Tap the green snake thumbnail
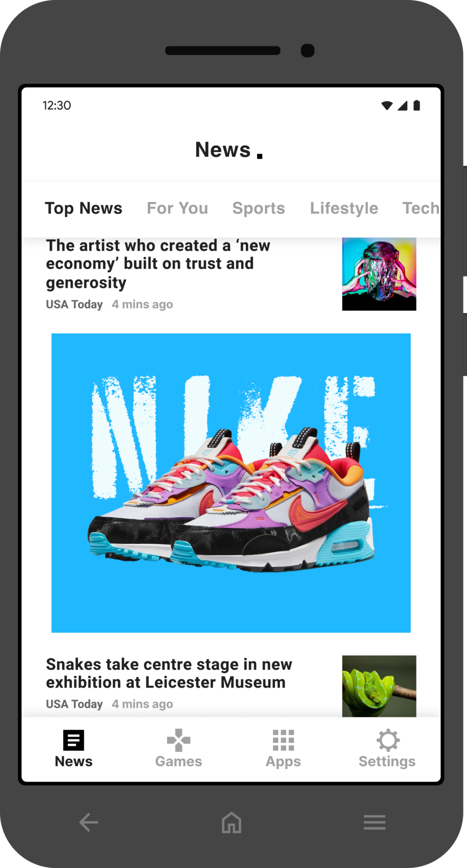The image size is (467, 868). [x=379, y=686]
